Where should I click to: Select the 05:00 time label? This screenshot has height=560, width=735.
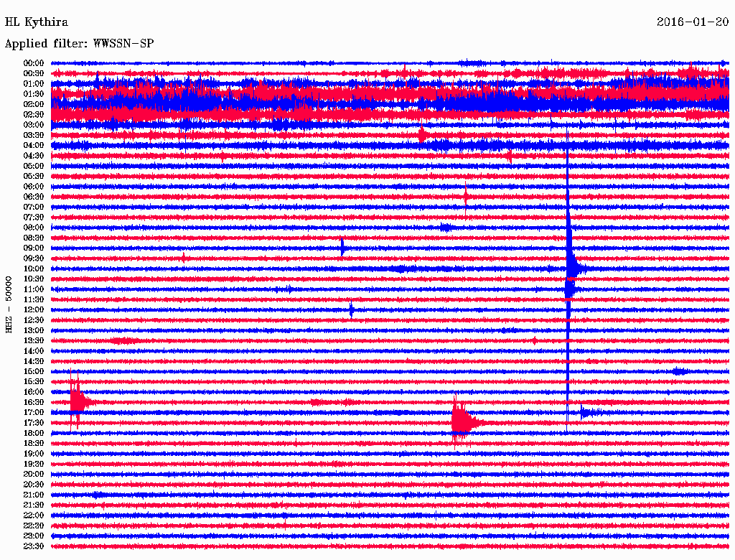(x=34, y=166)
